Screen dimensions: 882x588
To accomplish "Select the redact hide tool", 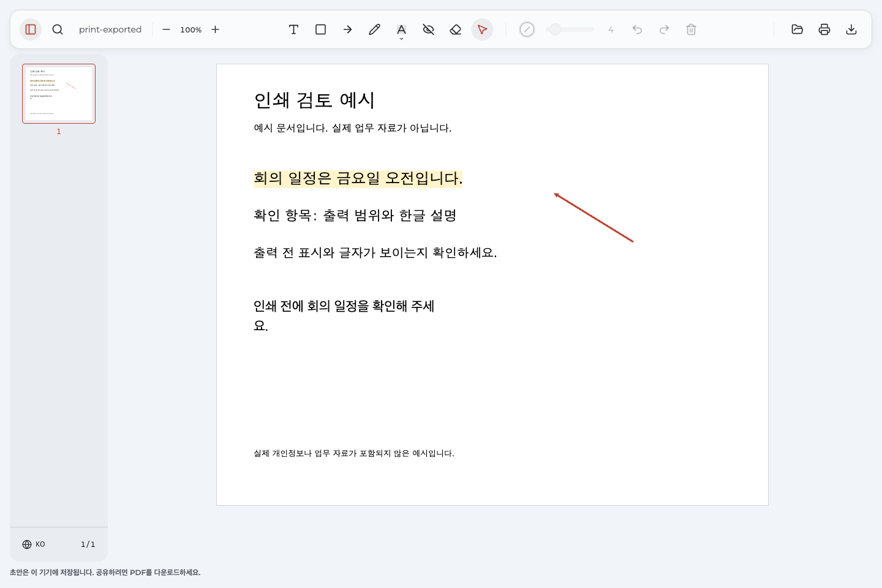I will (x=428, y=29).
